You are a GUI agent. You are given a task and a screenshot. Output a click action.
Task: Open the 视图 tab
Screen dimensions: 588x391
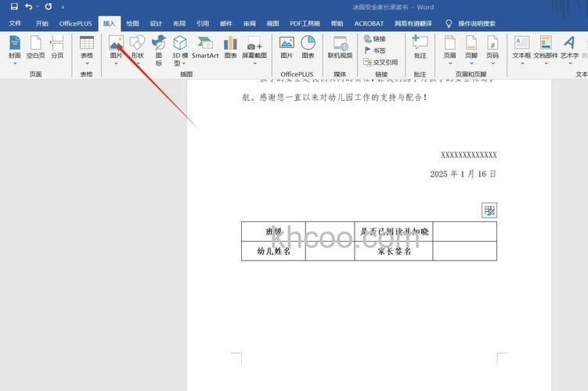pos(272,23)
